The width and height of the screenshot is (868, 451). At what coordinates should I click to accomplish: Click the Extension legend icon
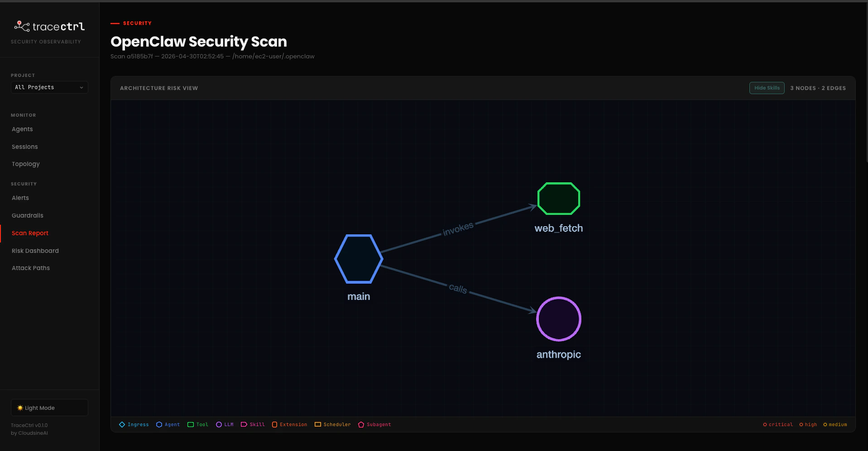pos(274,424)
